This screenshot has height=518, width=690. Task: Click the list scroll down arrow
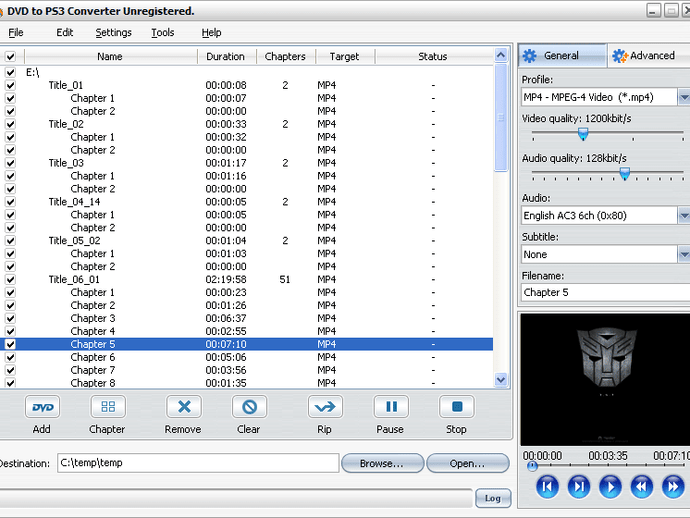(x=501, y=380)
